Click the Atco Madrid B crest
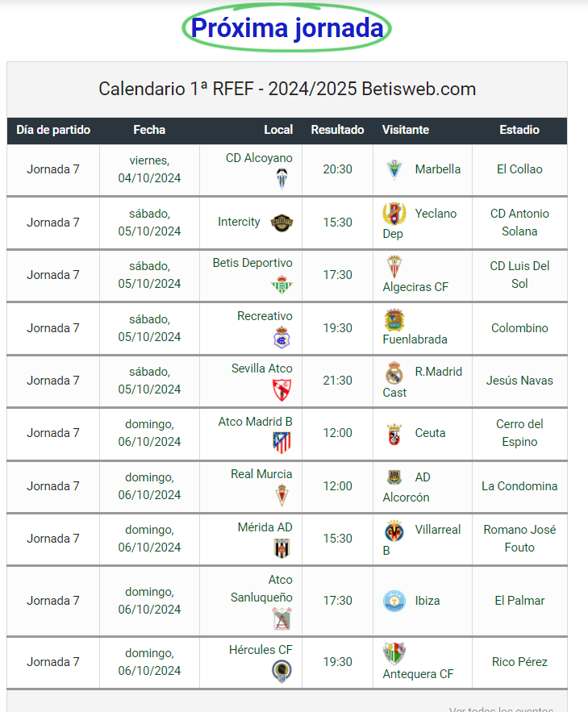Screen dimensions: 588x712 pos(282,443)
